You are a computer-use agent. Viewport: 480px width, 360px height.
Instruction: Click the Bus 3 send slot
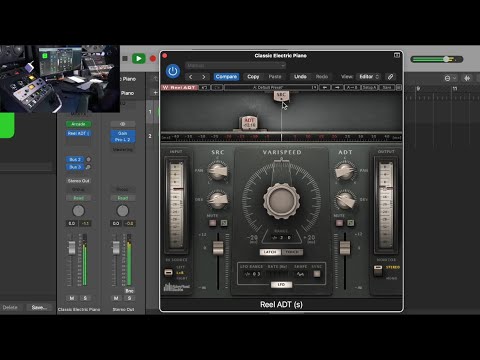point(75,167)
